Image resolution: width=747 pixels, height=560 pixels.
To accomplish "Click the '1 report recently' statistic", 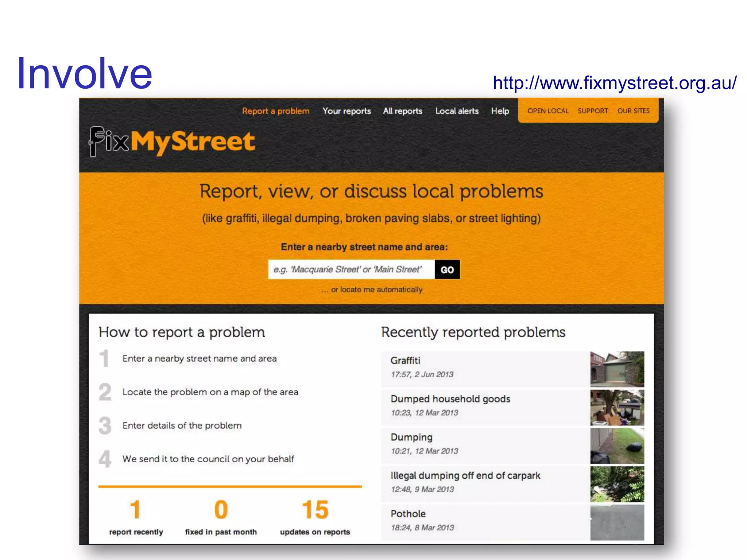I will 136,517.
